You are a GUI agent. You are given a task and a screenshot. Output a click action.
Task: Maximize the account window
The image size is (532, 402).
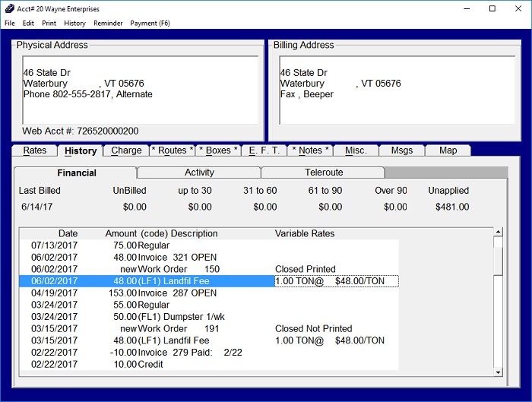492,8
